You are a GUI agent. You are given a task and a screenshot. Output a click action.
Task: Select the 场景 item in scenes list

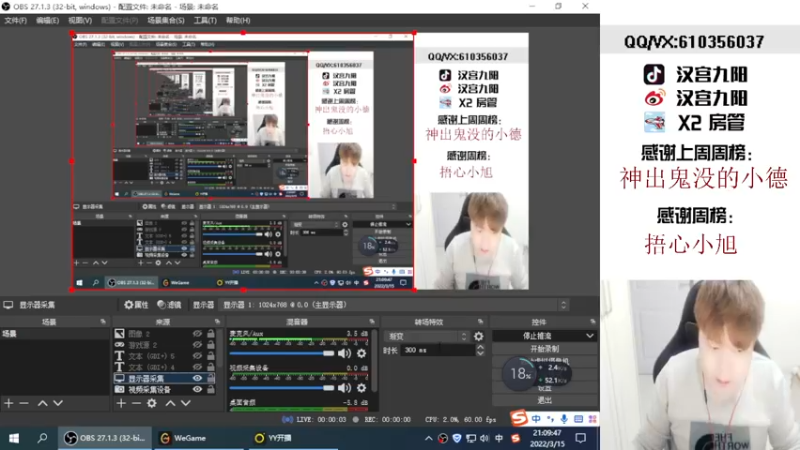55,334
